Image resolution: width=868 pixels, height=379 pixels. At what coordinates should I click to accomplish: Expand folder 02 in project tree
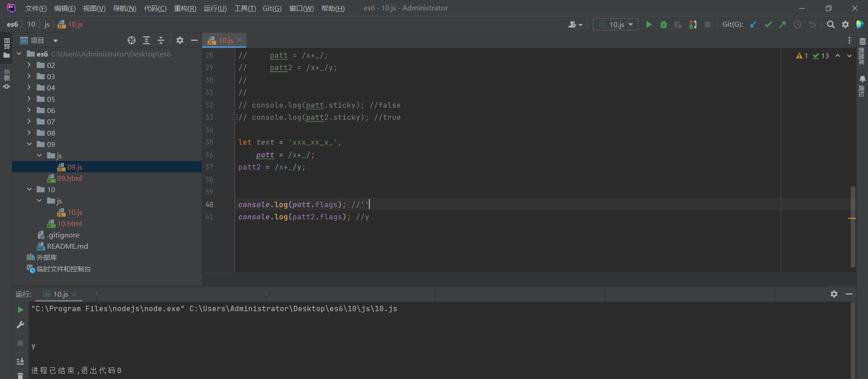click(x=29, y=65)
